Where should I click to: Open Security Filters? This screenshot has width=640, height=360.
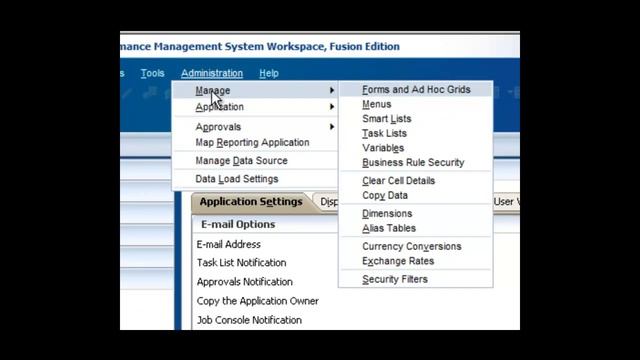[395, 279]
